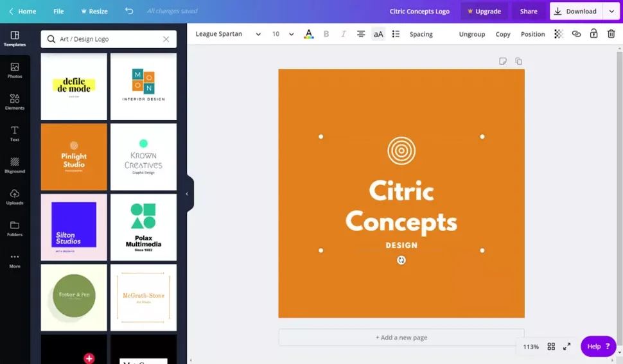This screenshot has height=364, width=623.
Task: Delete the selected element with trash icon
Action: (x=611, y=34)
